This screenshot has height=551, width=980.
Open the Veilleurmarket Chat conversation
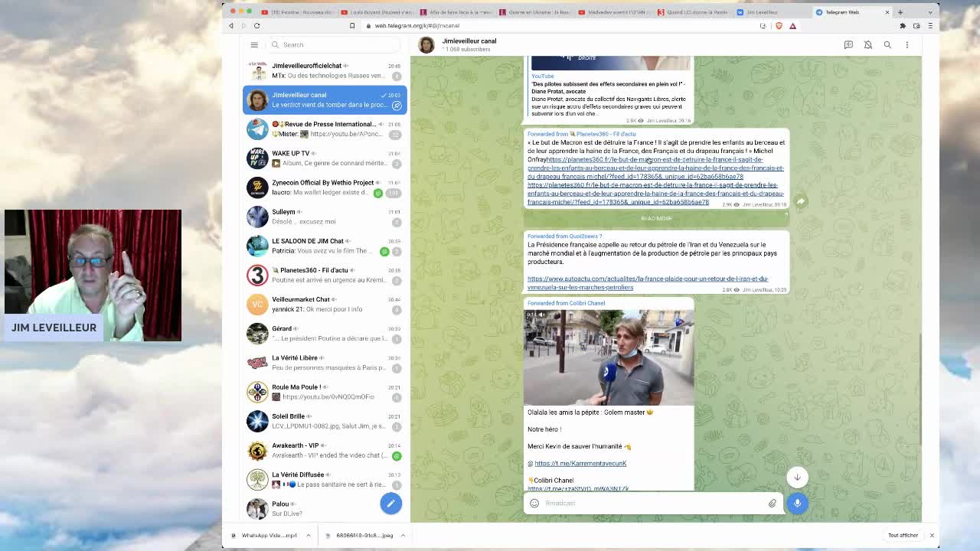coord(325,304)
